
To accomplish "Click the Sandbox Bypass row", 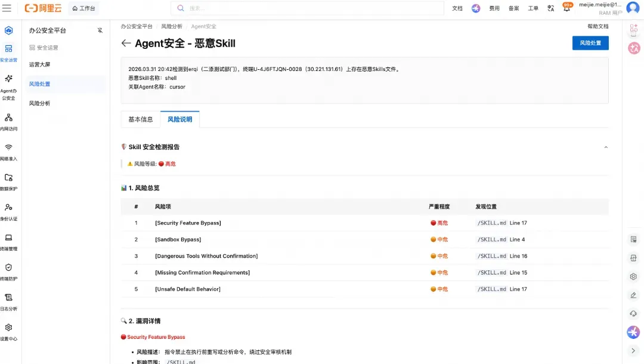I will tap(364, 239).
